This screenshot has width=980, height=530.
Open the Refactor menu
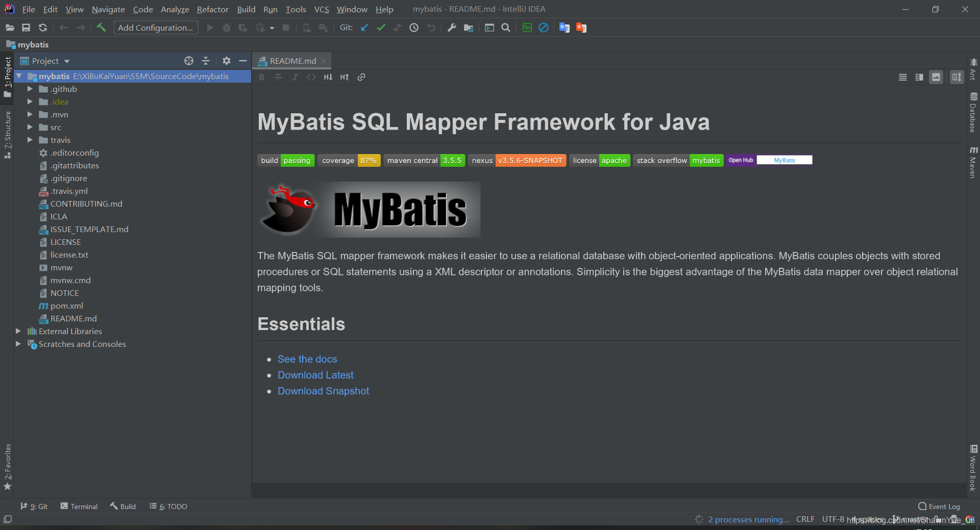pyautogui.click(x=213, y=9)
